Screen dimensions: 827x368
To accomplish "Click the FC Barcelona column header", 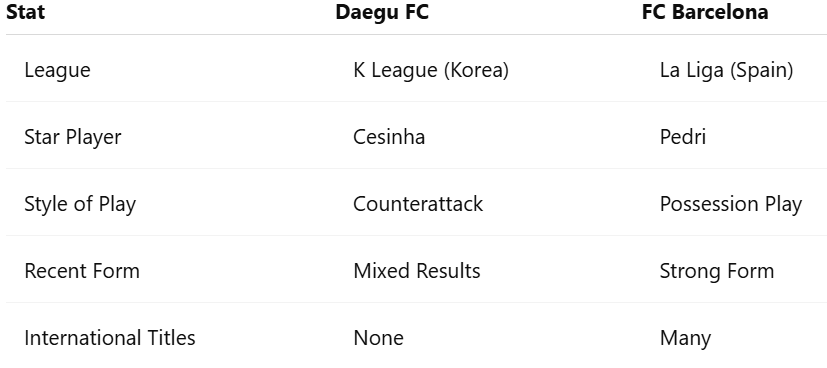I will [x=705, y=12].
